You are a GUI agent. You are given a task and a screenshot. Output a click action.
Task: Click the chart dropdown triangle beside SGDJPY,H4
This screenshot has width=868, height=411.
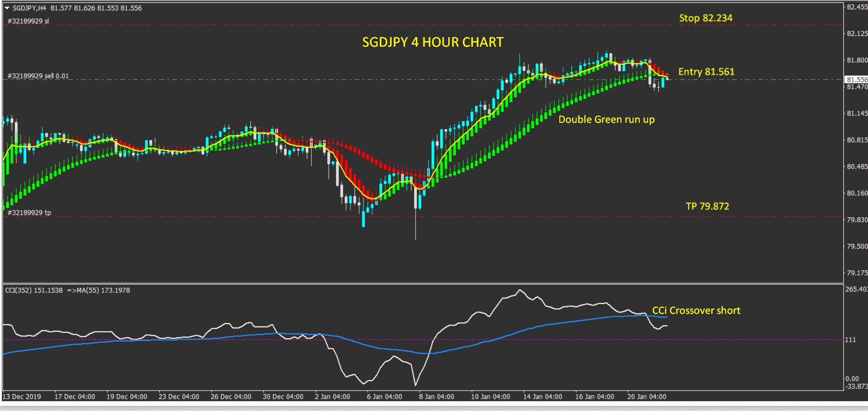pyautogui.click(x=7, y=8)
